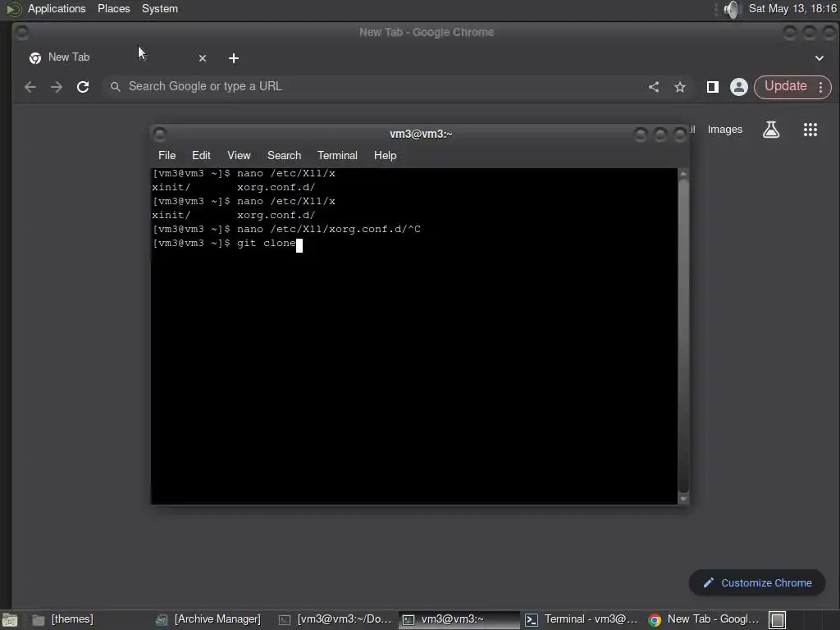Open the terminal Edit menu
The height and width of the screenshot is (630, 840).
pyautogui.click(x=201, y=155)
